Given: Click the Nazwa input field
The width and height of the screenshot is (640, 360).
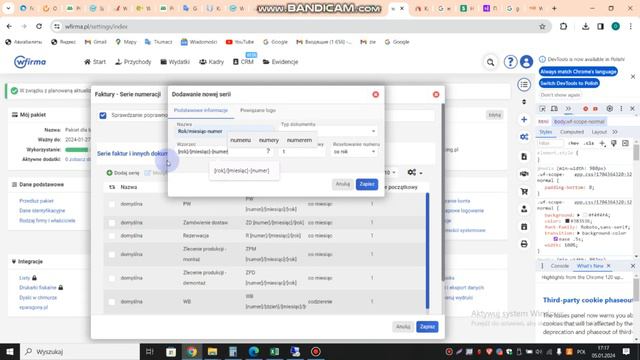Looking at the screenshot, I should click(224, 131).
